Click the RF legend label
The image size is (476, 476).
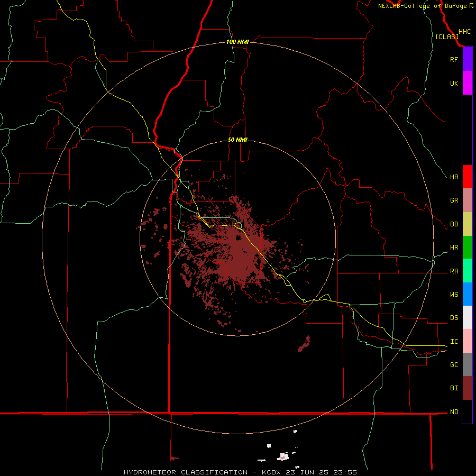click(x=454, y=59)
